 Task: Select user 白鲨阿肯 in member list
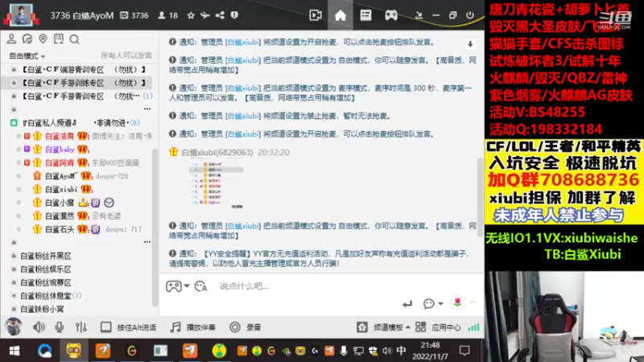point(59,162)
